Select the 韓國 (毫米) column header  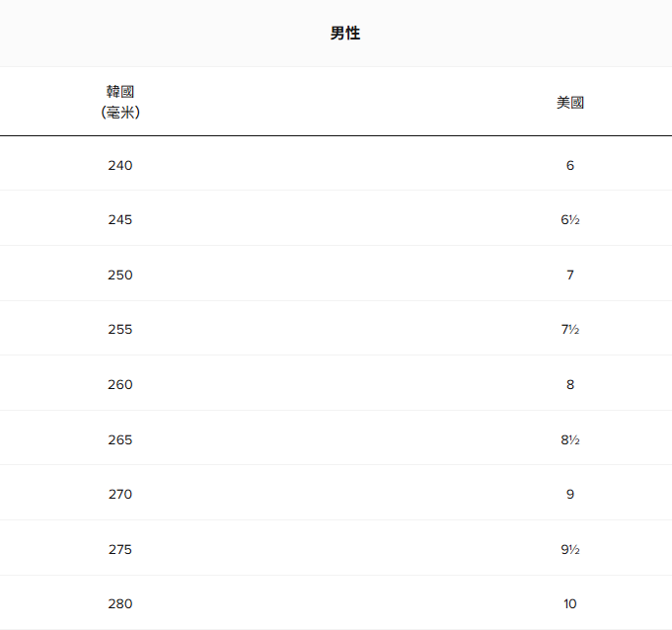coord(120,102)
